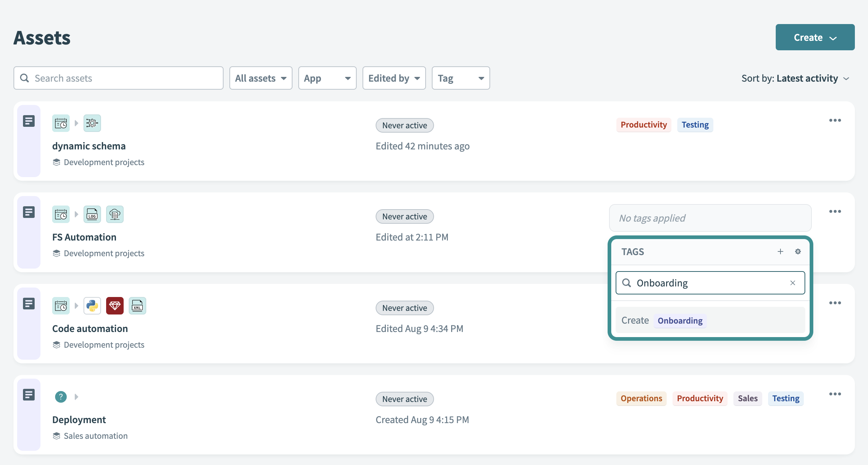Click the question mark icon in Deployment

(x=61, y=396)
